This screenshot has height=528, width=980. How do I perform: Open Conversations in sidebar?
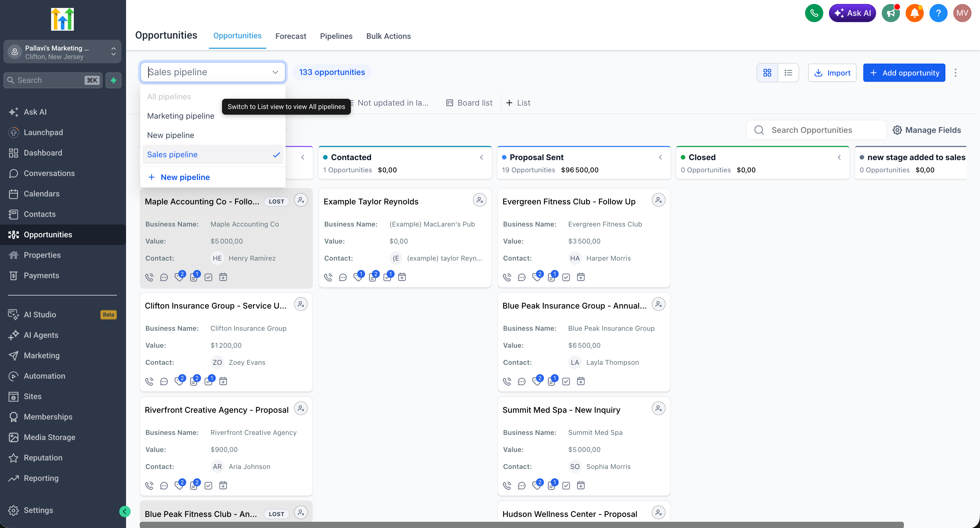pyautogui.click(x=49, y=173)
